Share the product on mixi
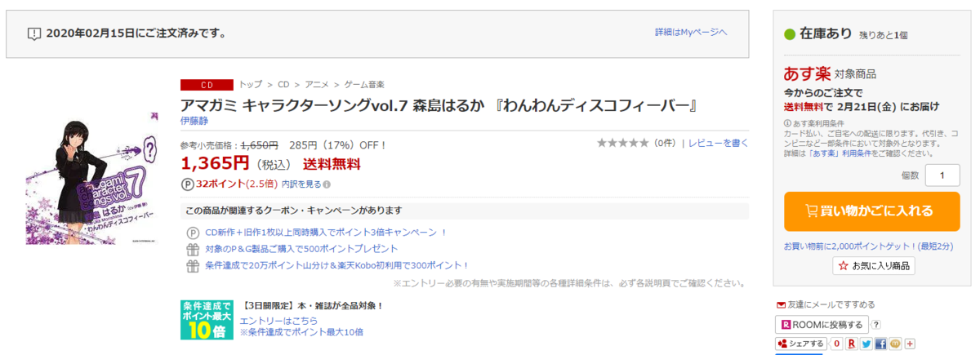 coord(895,344)
